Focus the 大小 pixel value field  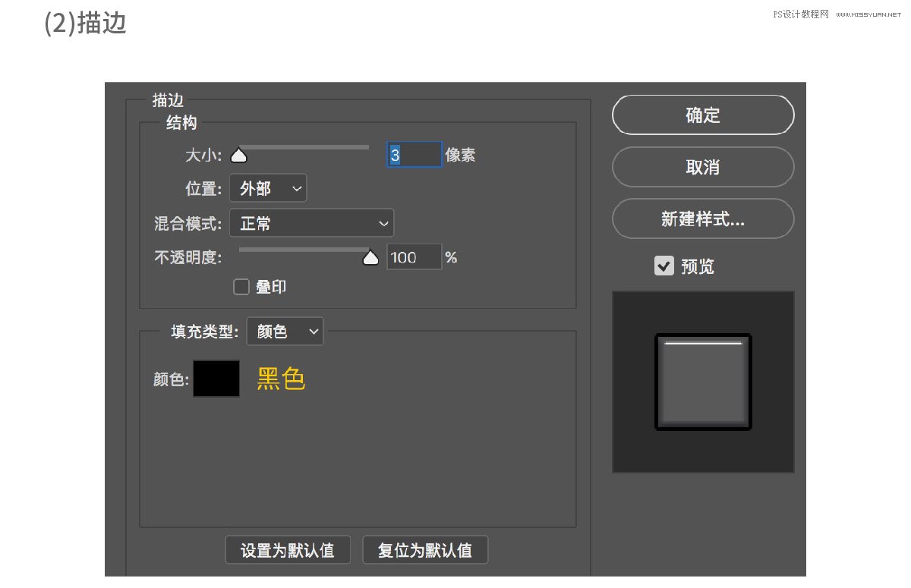click(414, 155)
